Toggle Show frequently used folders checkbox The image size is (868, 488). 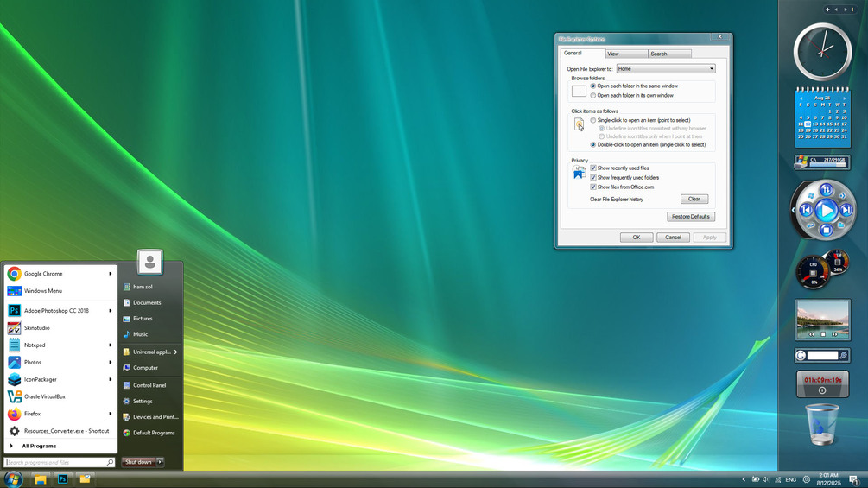point(592,177)
